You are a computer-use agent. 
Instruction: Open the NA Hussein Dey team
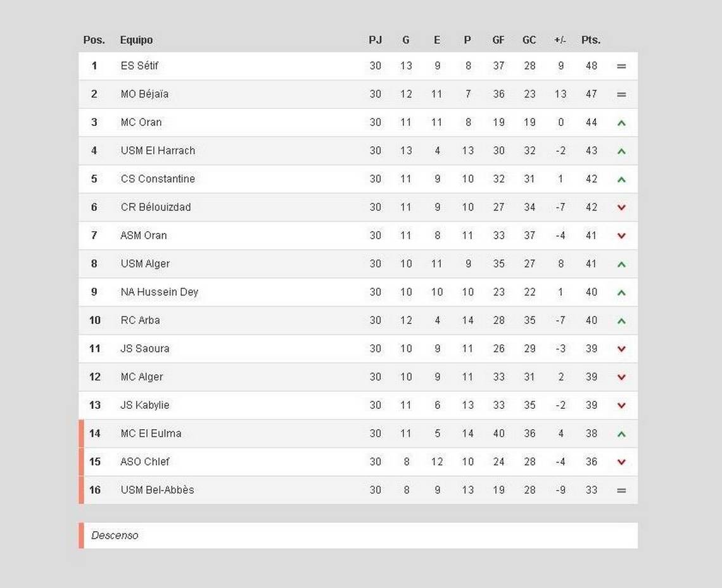point(160,292)
